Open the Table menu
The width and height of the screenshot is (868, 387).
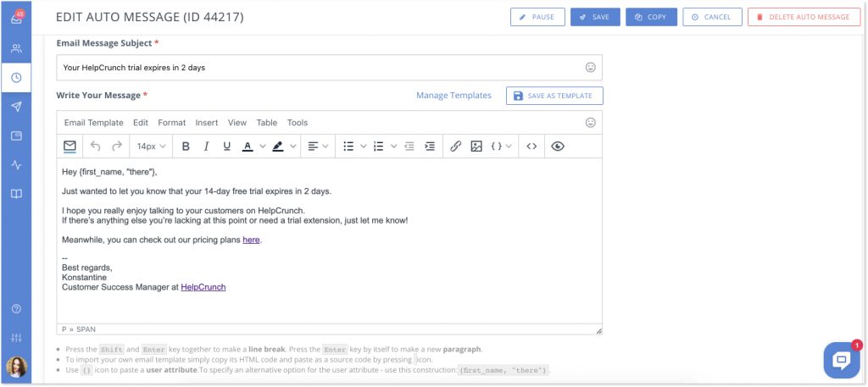point(266,123)
